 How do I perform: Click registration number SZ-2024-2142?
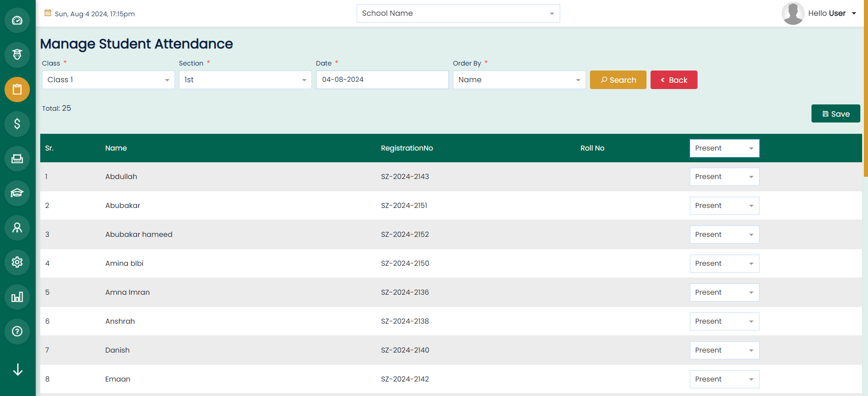(405, 379)
